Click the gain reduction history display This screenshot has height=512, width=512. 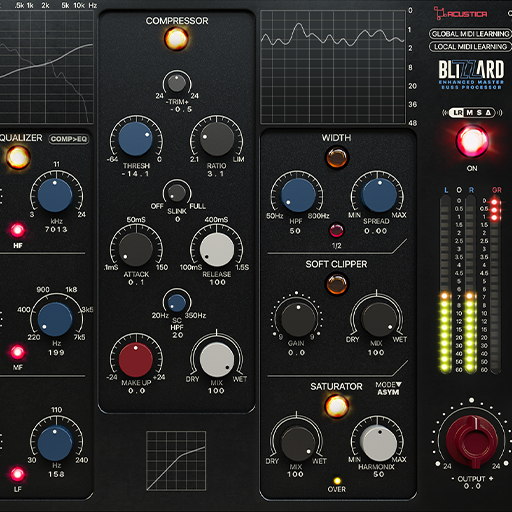point(333,67)
